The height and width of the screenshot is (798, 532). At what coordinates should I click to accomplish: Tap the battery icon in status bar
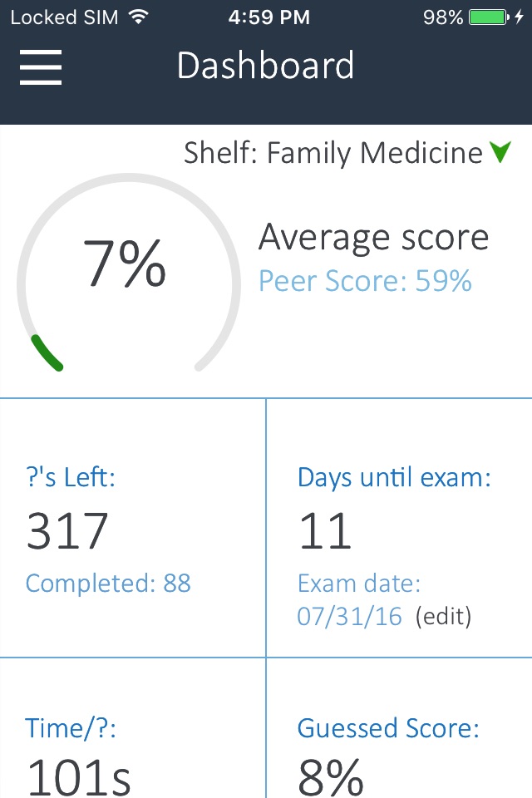[x=490, y=17]
